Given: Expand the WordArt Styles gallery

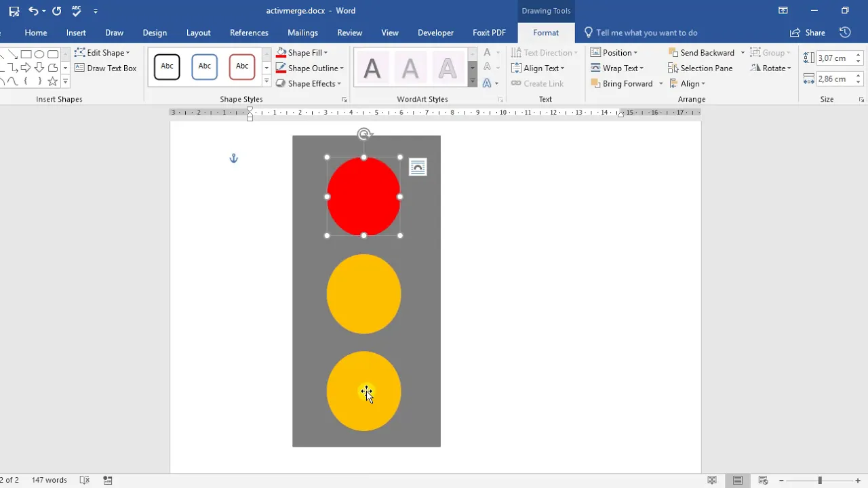Looking at the screenshot, I should click(473, 82).
